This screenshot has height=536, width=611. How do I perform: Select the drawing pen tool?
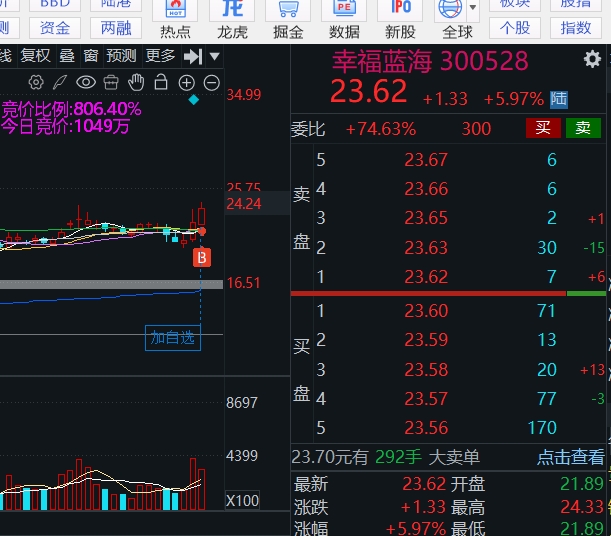pos(60,83)
